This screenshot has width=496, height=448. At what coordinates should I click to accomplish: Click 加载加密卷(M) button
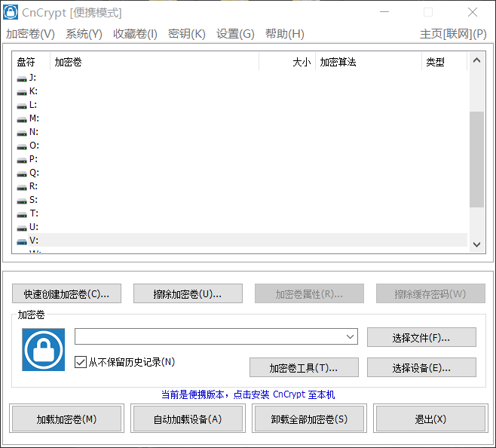coord(67,419)
